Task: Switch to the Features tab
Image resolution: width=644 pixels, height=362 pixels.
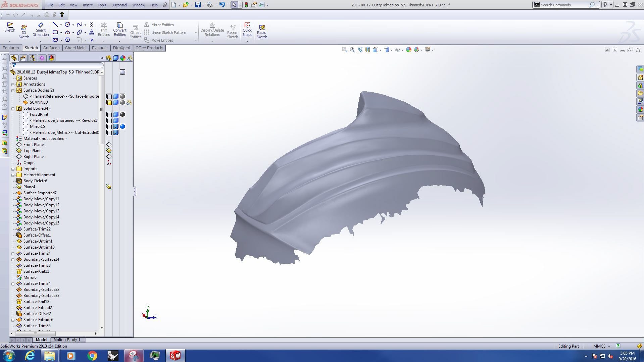Action: click(11, 48)
